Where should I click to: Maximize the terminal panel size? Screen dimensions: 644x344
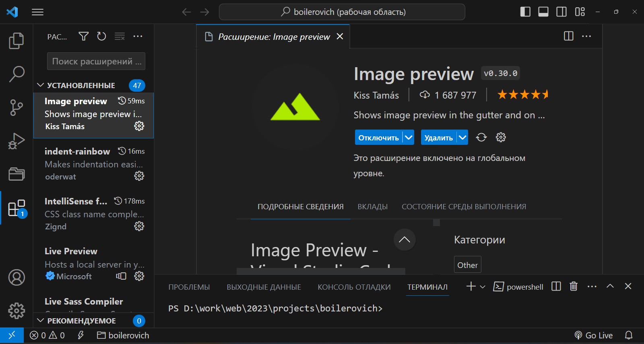coord(610,286)
